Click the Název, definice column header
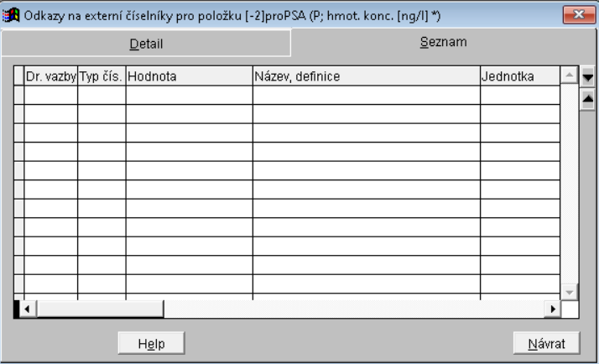This screenshot has height=364, width=599. coord(366,76)
